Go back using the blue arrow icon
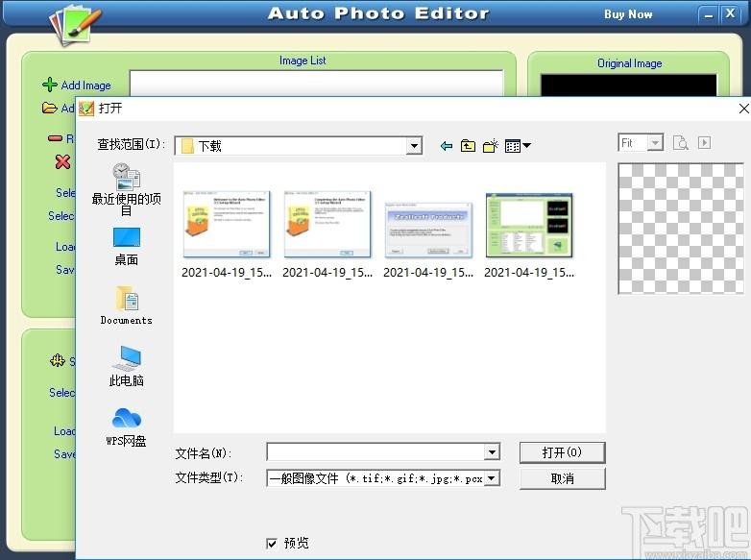 tap(447, 146)
